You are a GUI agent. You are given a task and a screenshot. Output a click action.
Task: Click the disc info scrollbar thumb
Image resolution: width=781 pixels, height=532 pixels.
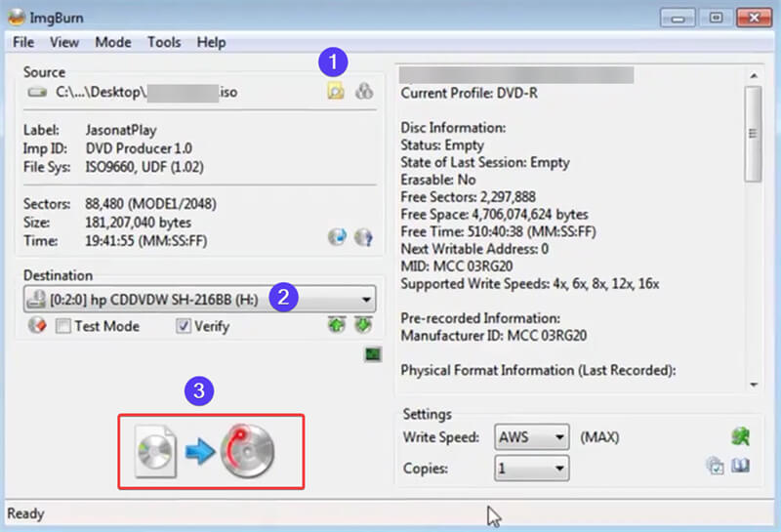coord(753,134)
